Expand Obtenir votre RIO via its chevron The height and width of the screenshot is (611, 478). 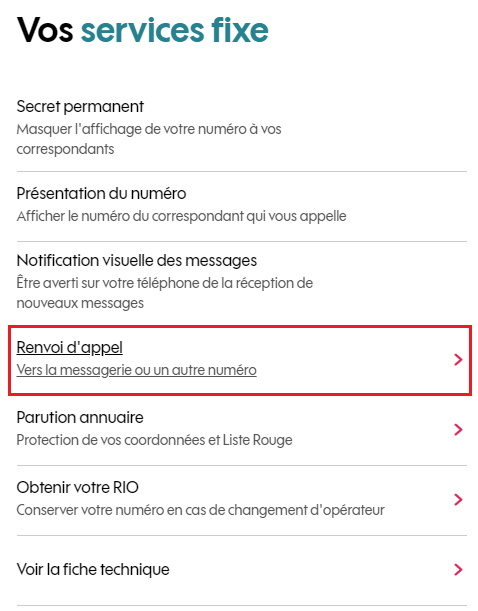pyautogui.click(x=458, y=500)
